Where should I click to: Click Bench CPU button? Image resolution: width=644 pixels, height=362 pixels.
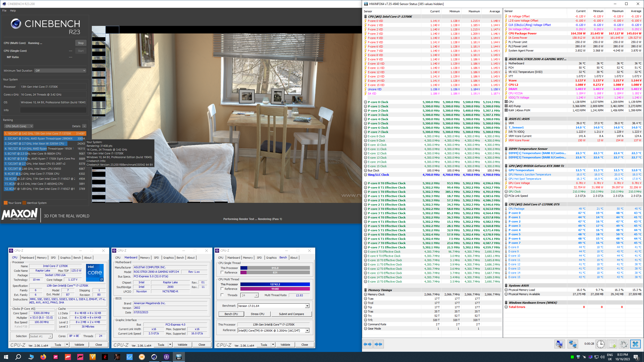click(x=231, y=314)
